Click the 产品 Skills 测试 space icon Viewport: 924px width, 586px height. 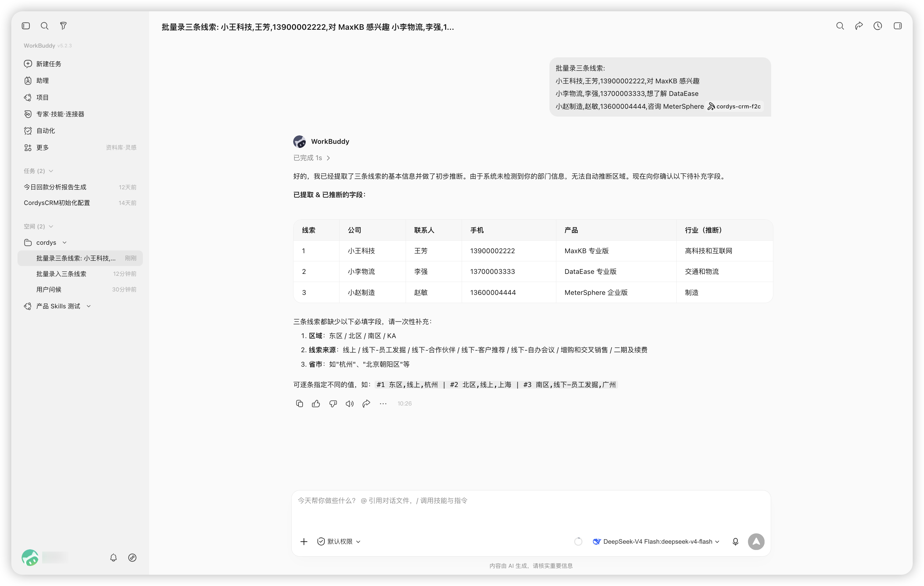click(x=28, y=306)
